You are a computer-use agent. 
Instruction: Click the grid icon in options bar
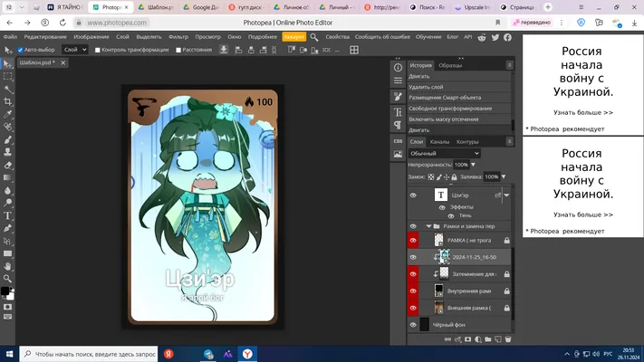354,50
